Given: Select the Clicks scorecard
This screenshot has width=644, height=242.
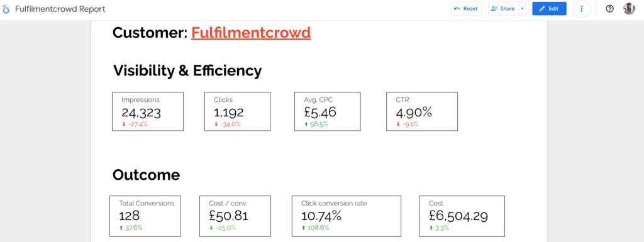Looking at the screenshot, I should [237, 111].
